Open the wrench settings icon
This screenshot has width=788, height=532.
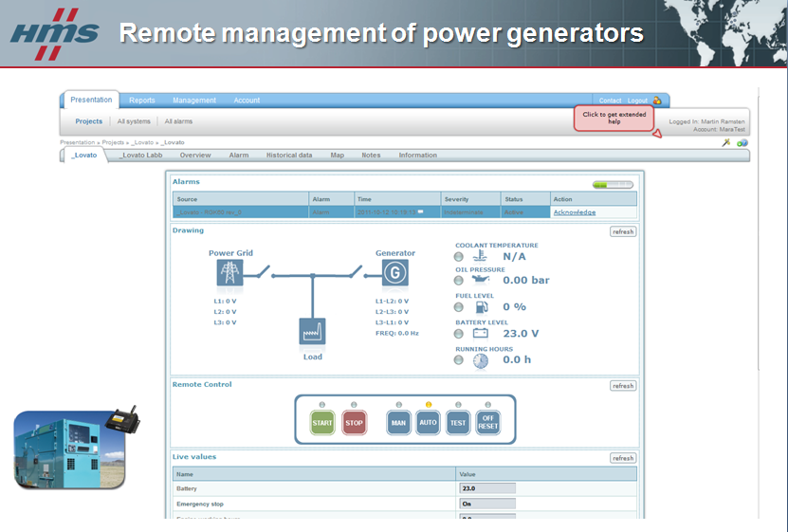(725, 142)
